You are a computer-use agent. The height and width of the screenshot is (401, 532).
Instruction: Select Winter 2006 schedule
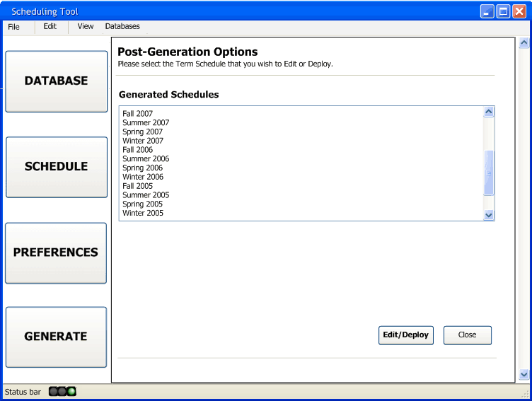click(143, 177)
